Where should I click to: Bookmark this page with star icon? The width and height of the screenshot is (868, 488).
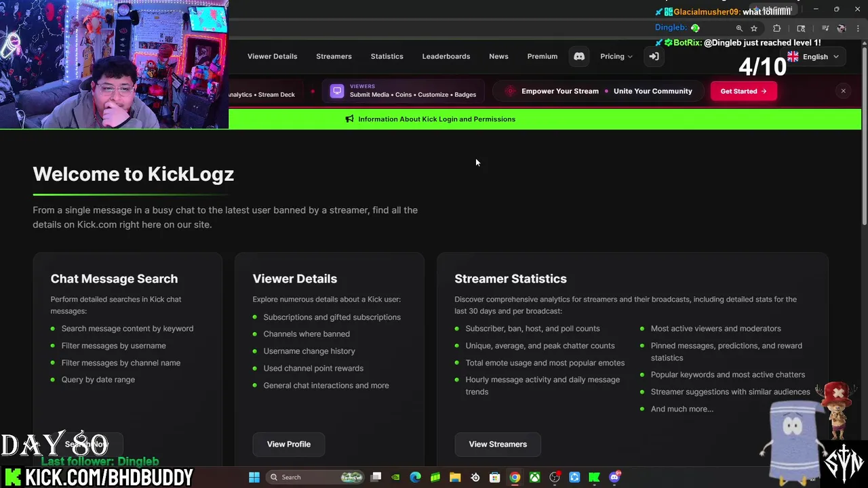point(754,28)
